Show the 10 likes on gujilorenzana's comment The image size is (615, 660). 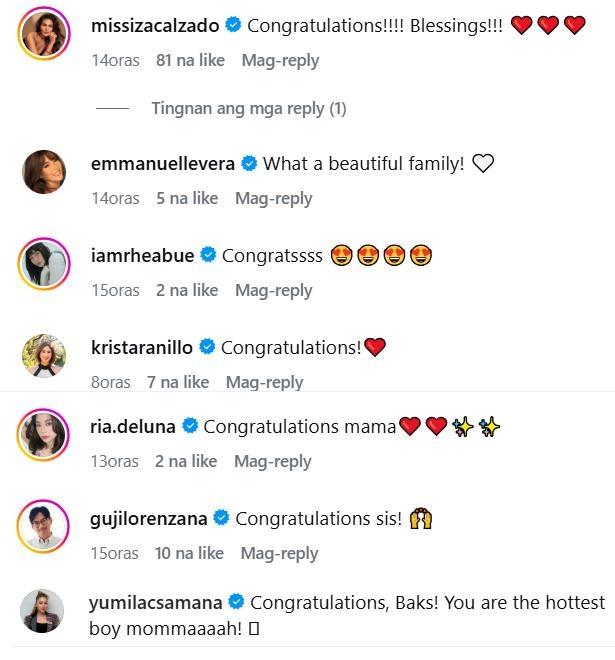[189, 553]
